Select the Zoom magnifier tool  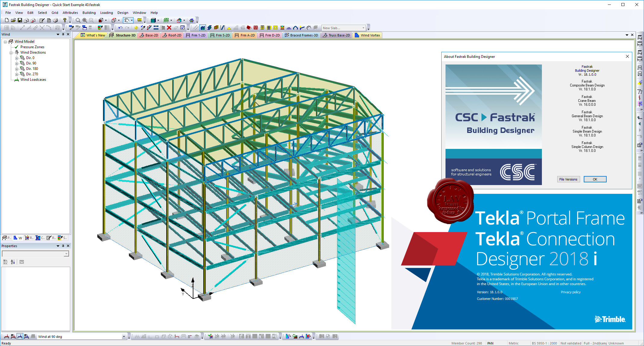pos(78,20)
